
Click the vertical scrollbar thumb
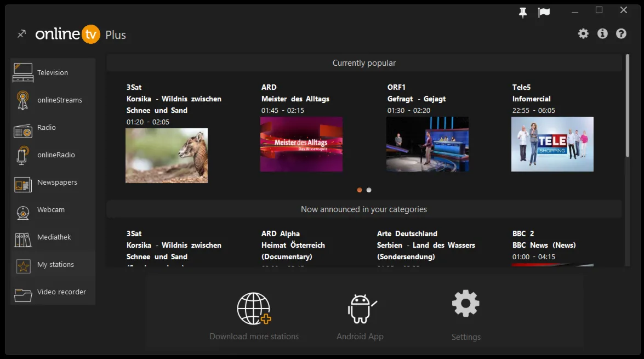pyautogui.click(x=627, y=106)
